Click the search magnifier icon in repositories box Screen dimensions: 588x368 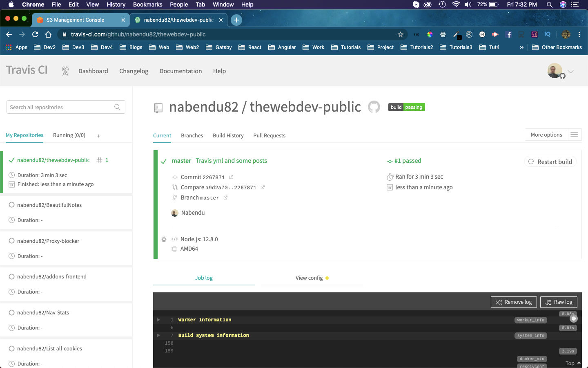(117, 107)
